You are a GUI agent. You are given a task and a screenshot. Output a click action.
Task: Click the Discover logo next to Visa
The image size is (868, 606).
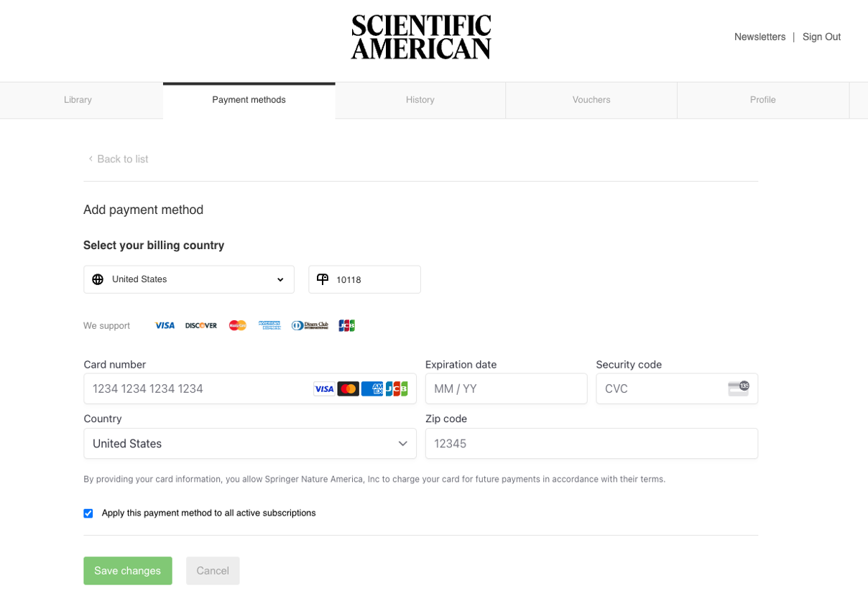coord(200,325)
